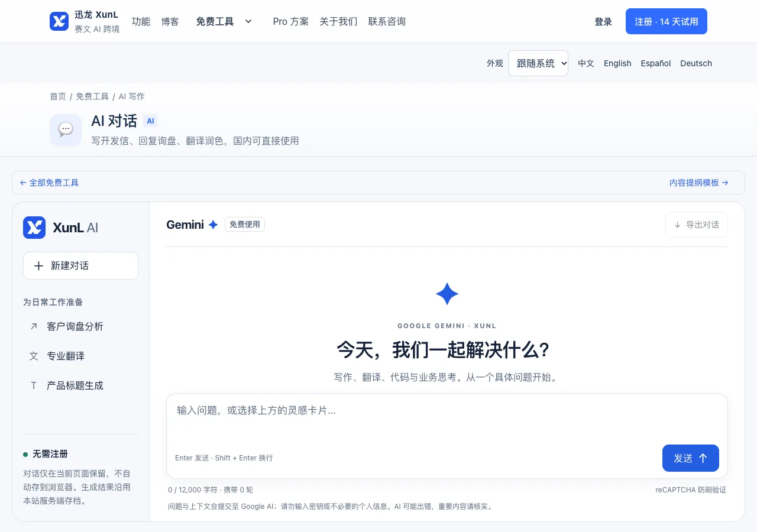Open the 外观 theme dropdown
Image resolution: width=757 pixels, height=532 pixels.
(538, 63)
